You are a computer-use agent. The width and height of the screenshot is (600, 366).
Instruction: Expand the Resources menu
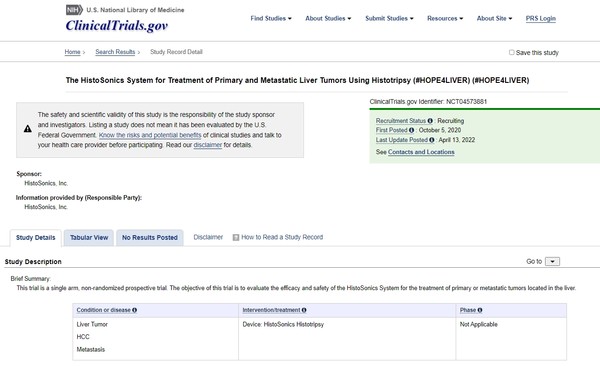click(445, 18)
